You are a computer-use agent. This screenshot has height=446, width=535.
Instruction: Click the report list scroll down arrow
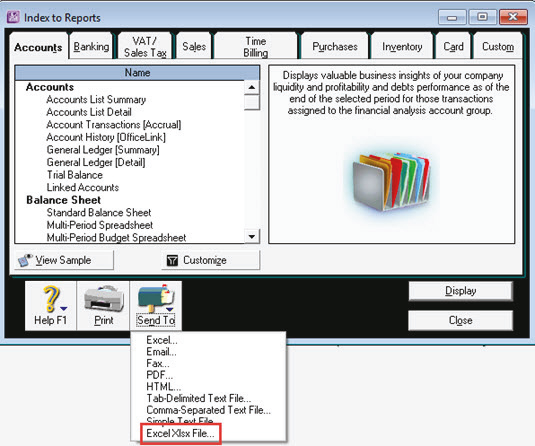tap(252, 236)
